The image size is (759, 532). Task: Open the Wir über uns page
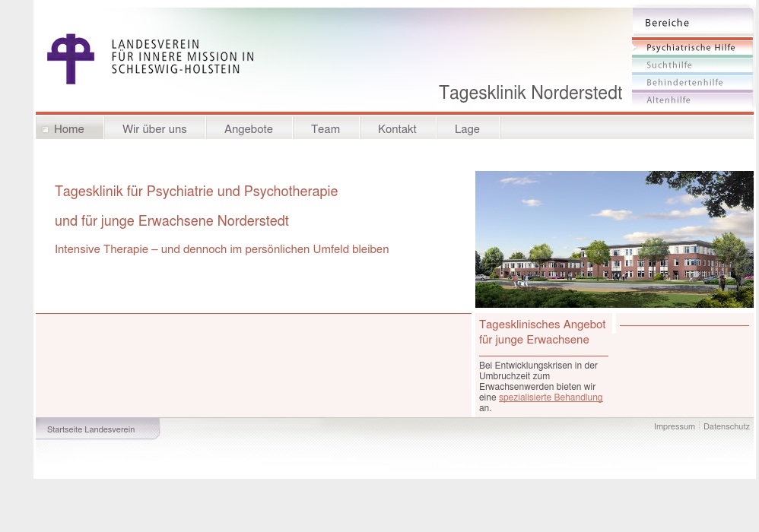coord(154,128)
